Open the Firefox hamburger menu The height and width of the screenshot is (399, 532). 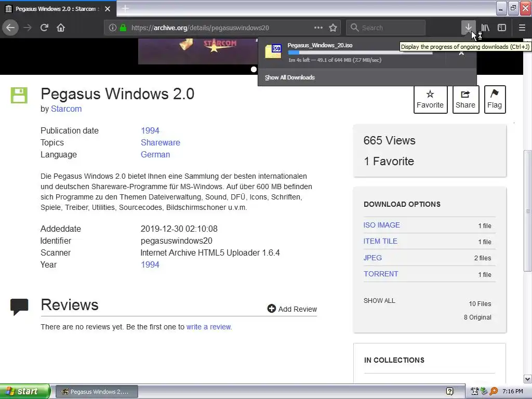click(x=522, y=28)
